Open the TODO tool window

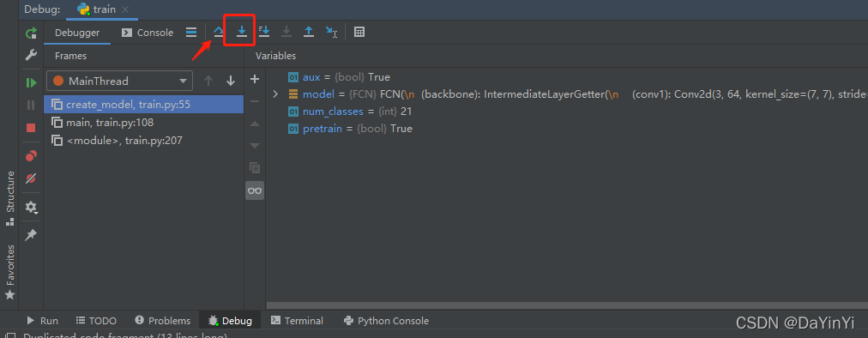pos(96,321)
